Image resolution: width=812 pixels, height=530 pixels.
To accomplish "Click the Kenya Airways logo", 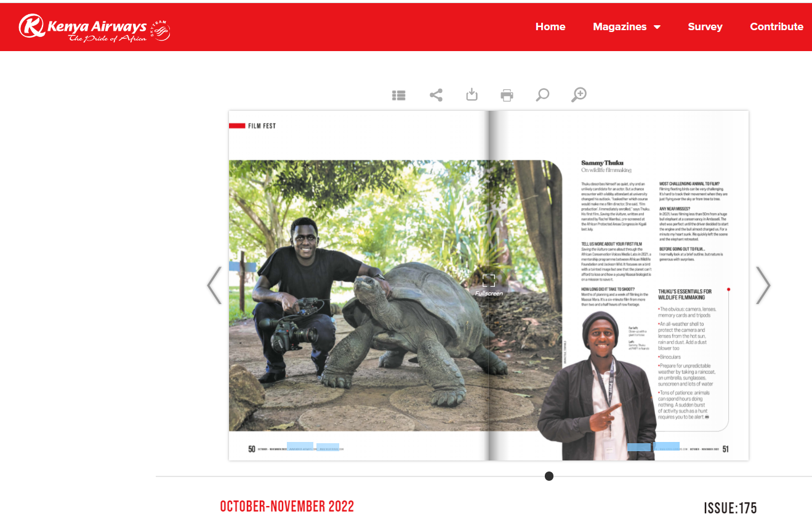I will (x=94, y=28).
